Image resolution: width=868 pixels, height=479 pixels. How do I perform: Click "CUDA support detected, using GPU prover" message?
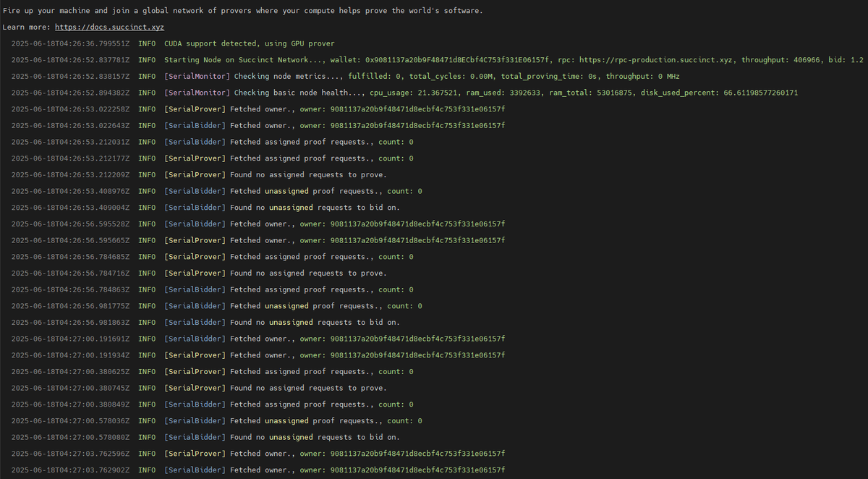250,44
